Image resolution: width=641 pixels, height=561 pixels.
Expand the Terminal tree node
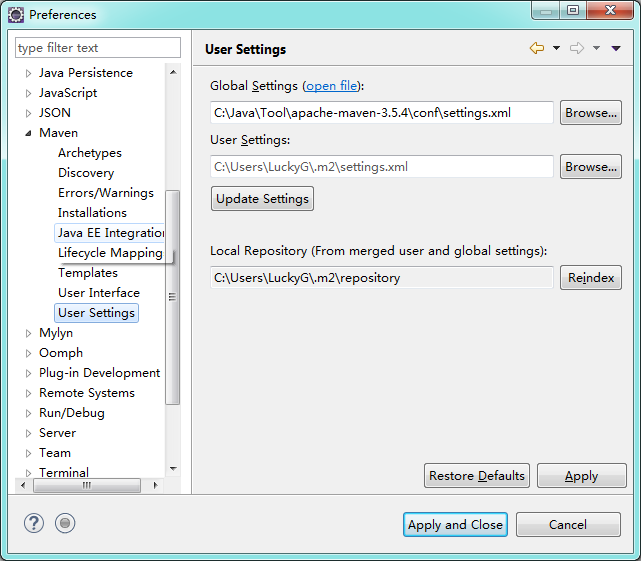coord(28,473)
